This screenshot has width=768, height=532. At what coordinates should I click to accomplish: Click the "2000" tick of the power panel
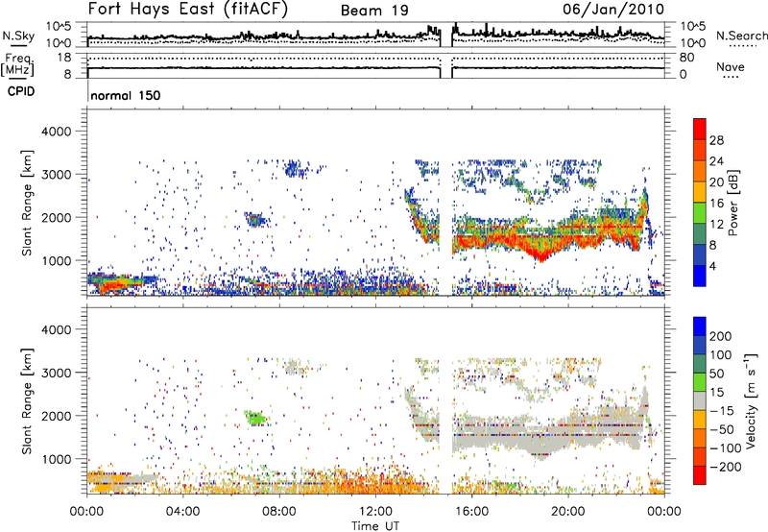click(x=56, y=217)
